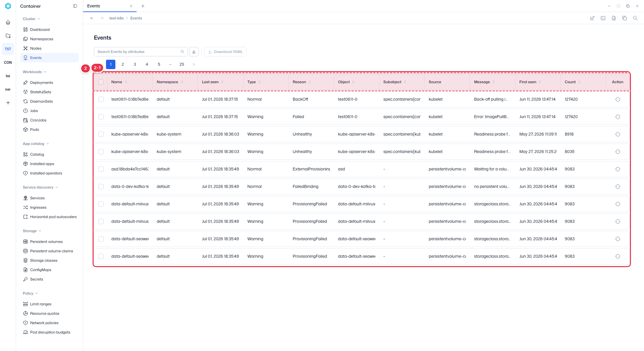The width and height of the screenshot is (644, 351).
Task: Open the document icon in top bar
Action: (x=614, y=18)
